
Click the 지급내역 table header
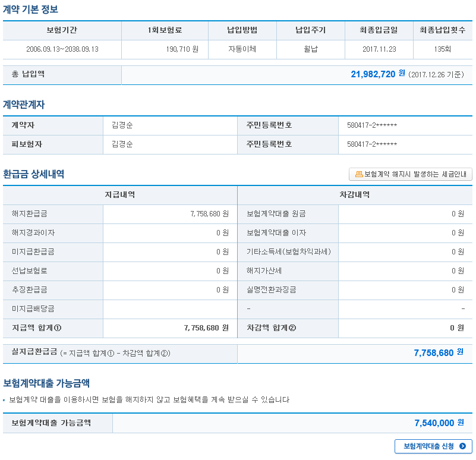pos(119,195)
